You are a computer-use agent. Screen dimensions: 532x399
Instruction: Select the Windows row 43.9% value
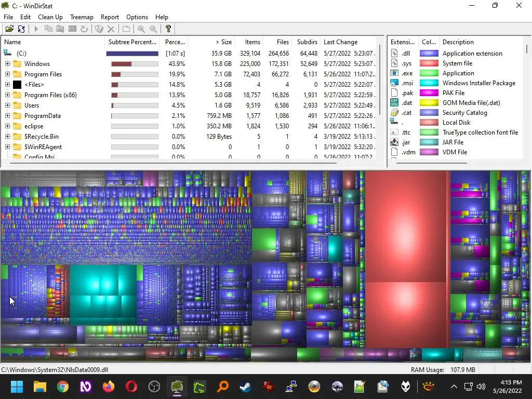pyautogui.click(x=177, y=63)
